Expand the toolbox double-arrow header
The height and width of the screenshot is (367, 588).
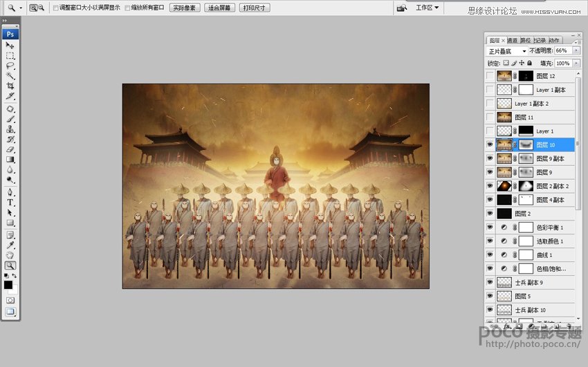coord(5,21)
